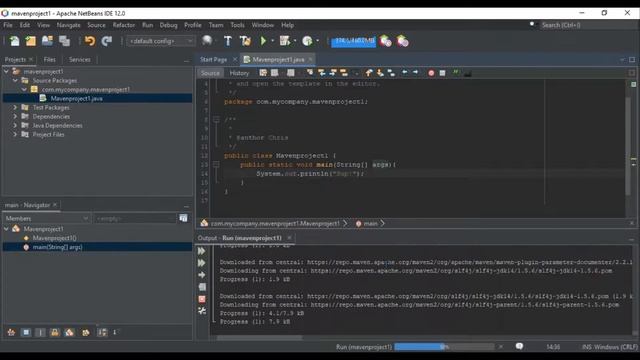Click the Find Selection icon in editor toolbar

310,73
